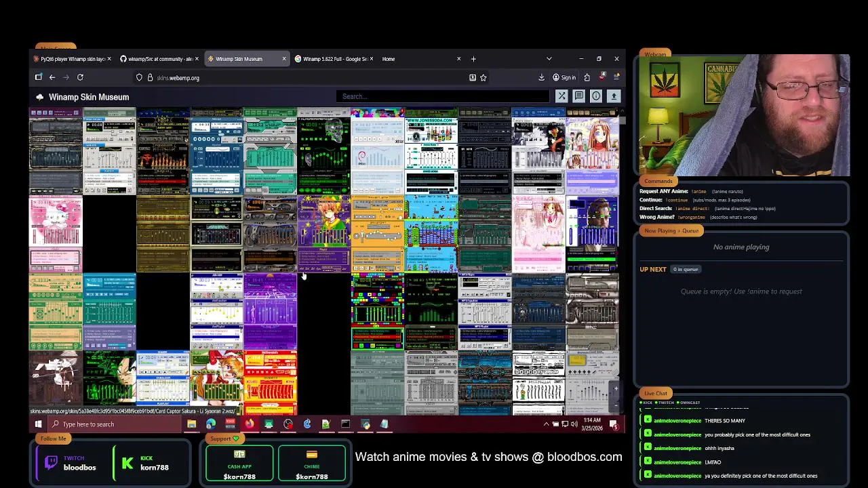Viewport: 868px width, 488px height.
Task: Click the volume speaker tray icon
Action: 574,424
